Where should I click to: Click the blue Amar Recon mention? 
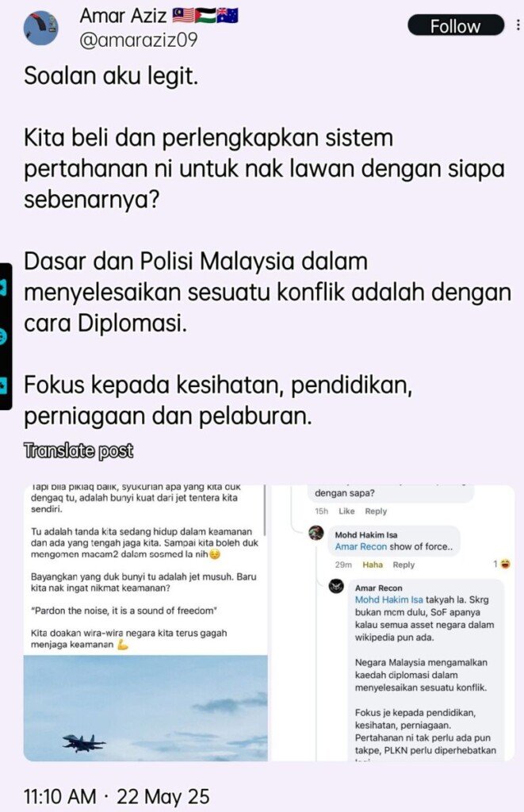click(361, 546)
